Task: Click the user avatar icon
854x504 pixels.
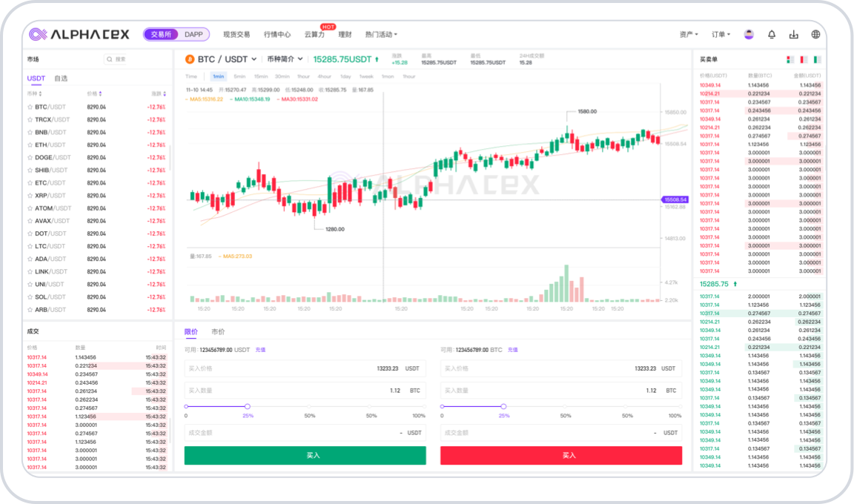Action: pos(749,34)
